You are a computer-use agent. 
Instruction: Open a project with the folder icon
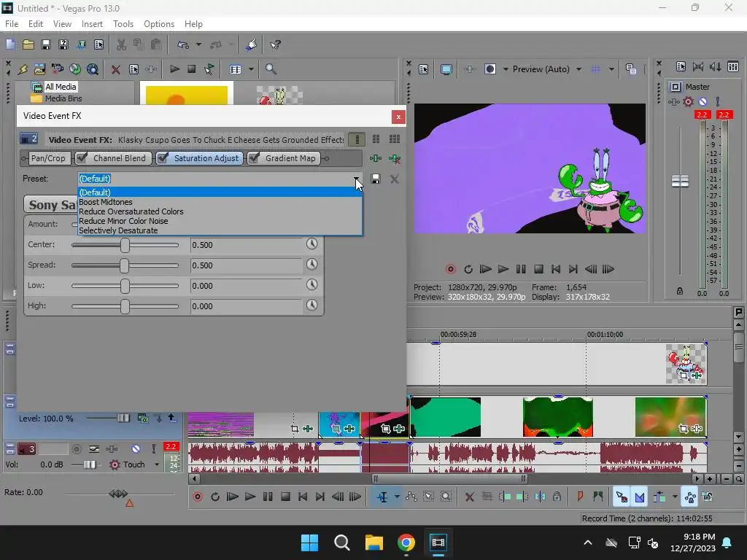(x=28, y=44)
